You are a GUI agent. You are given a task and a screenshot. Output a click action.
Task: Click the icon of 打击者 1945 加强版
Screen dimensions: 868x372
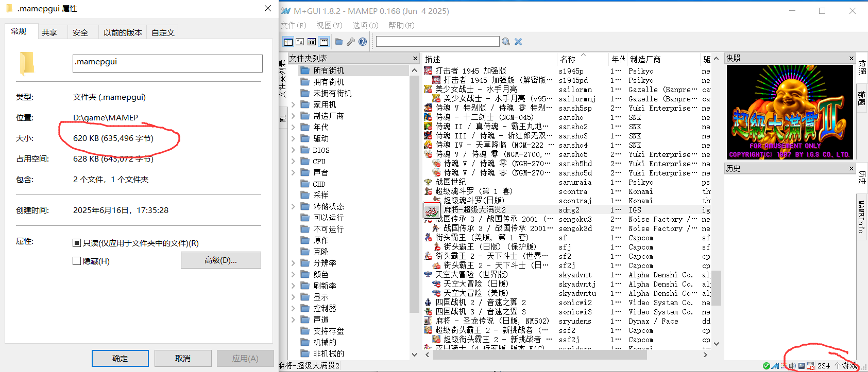pos(428,70)
